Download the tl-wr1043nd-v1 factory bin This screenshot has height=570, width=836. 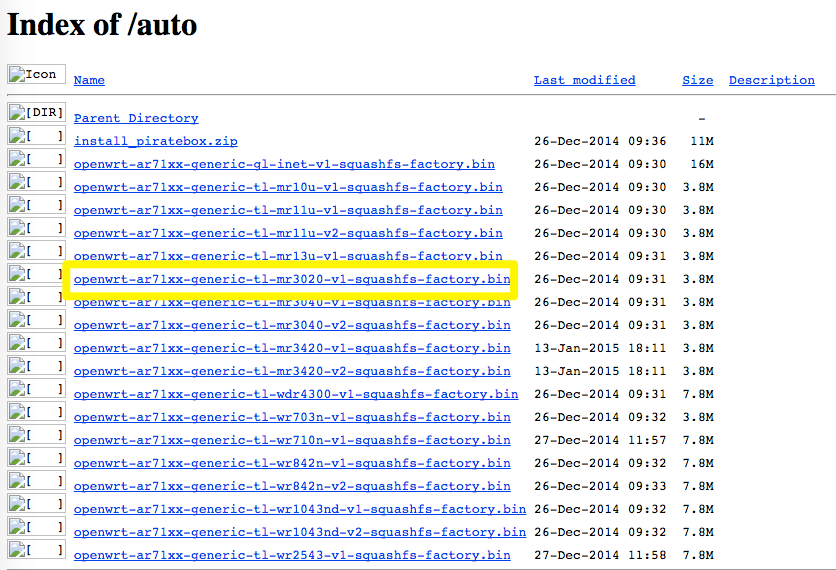[x=300, y=508]
